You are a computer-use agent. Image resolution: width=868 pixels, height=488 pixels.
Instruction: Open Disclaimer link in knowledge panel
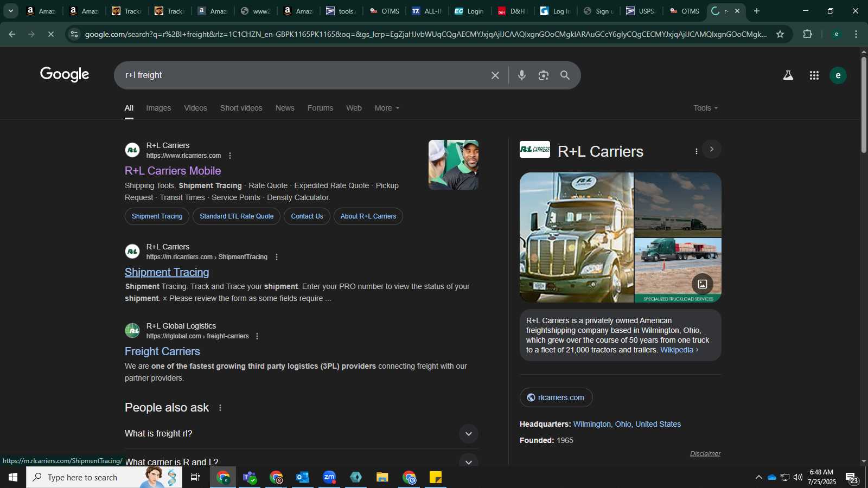(705, 454)
